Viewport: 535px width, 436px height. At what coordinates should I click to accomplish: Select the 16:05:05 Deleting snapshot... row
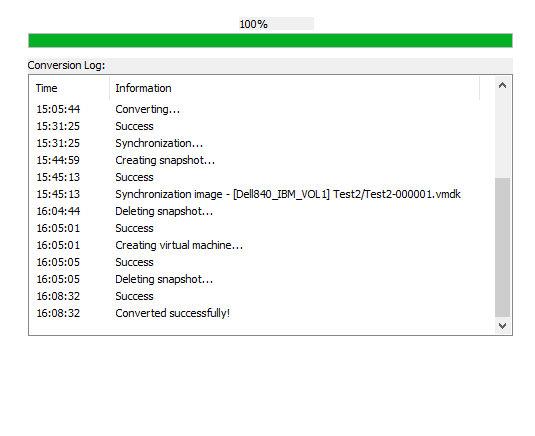[x=262, y=279]
